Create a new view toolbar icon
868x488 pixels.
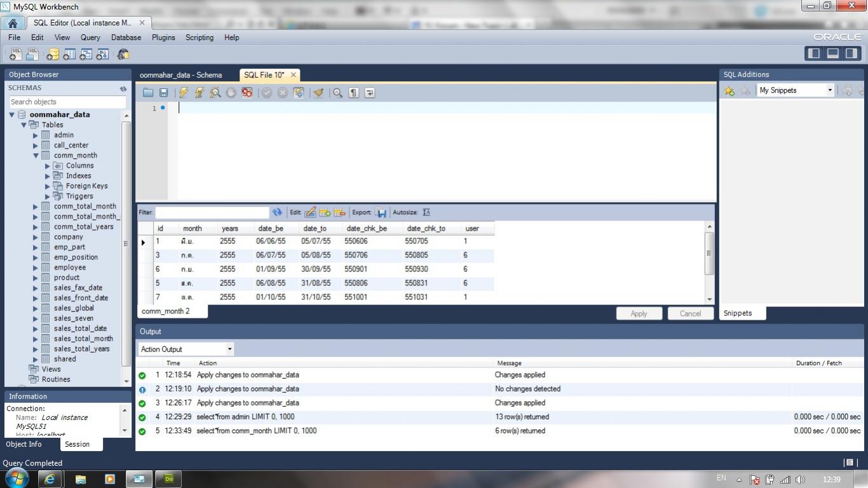(86, 55)
